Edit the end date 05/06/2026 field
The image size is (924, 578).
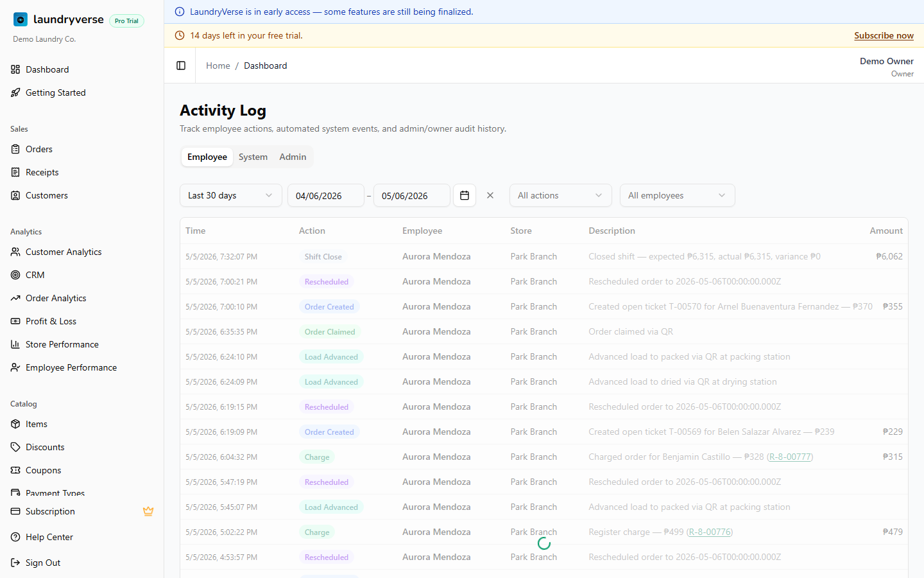(x=412, y=195)
